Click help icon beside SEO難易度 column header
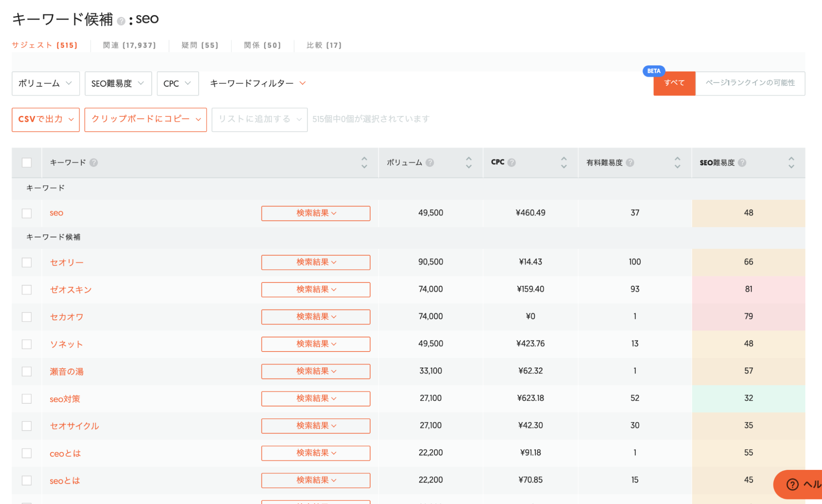The height and width of the screenshot is (504, 822). coord(742,162)
